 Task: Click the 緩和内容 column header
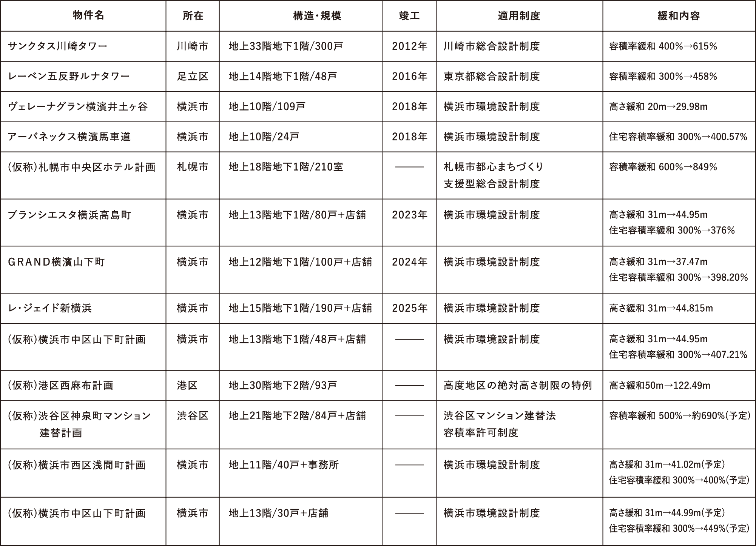click(x=679, y=15)
